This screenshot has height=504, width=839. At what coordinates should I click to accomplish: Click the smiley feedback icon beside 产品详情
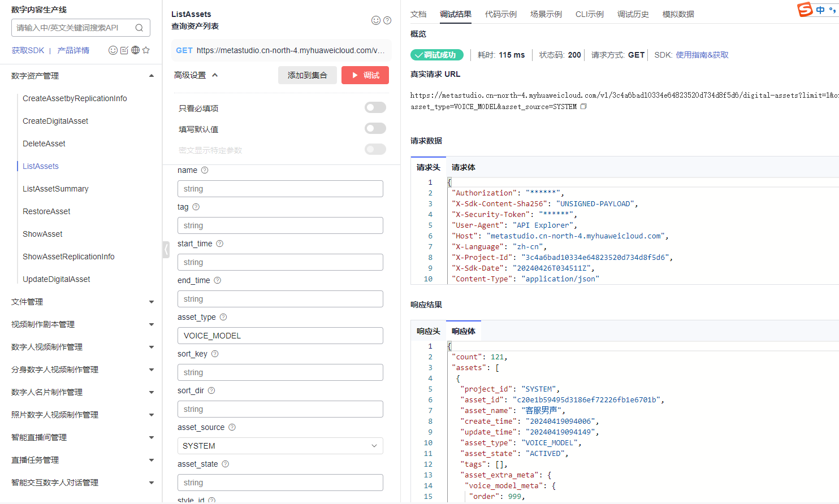[x=113, y=50]
